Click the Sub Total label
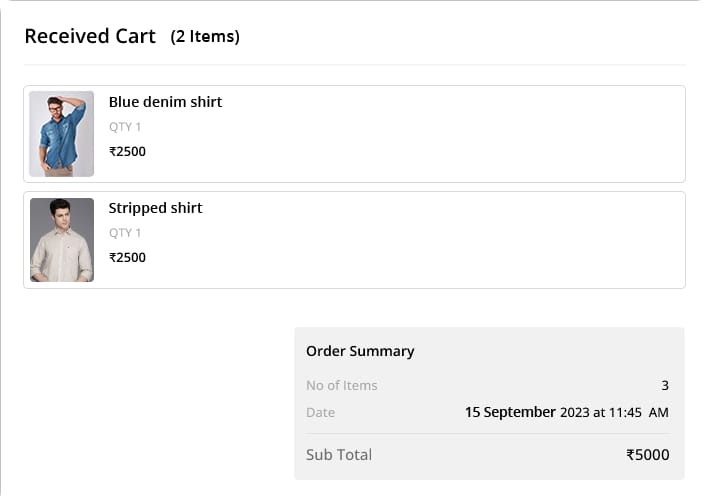The width and height of the screenshot is (709, 498). point(339,455)
